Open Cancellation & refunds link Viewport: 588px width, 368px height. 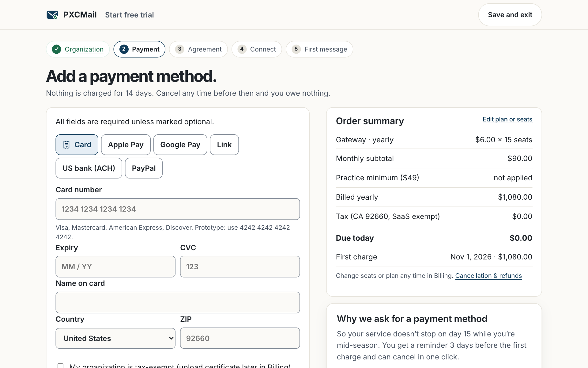tap(488, 276)
